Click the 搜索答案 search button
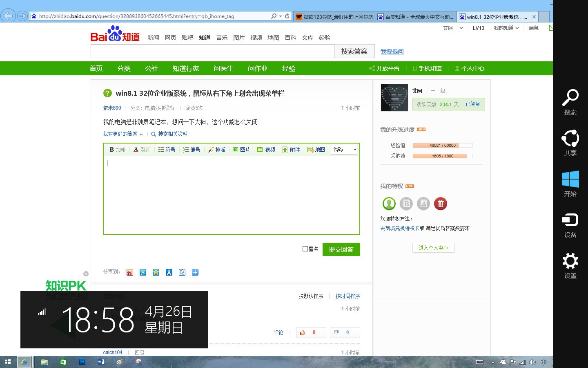Screen dimensions: 588x368 354,51
